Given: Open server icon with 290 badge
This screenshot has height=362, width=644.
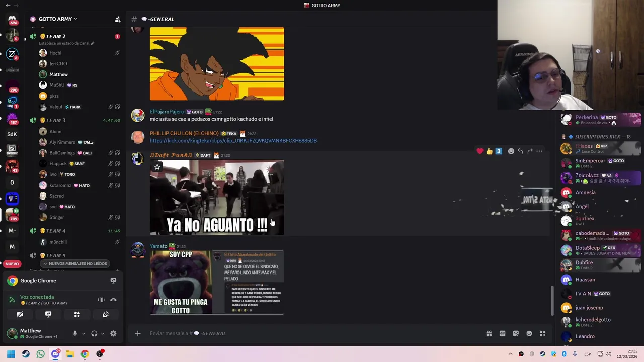Looking at the screenshot, I should pos(12,85).
